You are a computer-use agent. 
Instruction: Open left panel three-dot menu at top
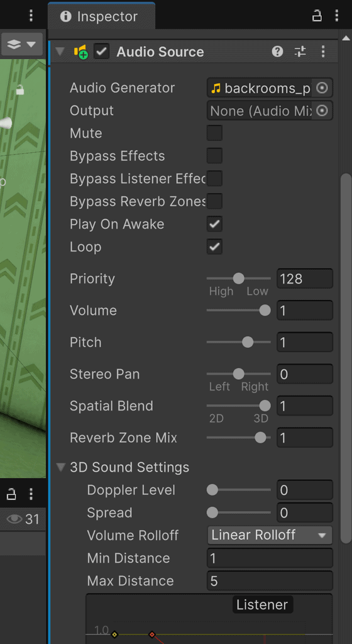click(x=31, y=16)
